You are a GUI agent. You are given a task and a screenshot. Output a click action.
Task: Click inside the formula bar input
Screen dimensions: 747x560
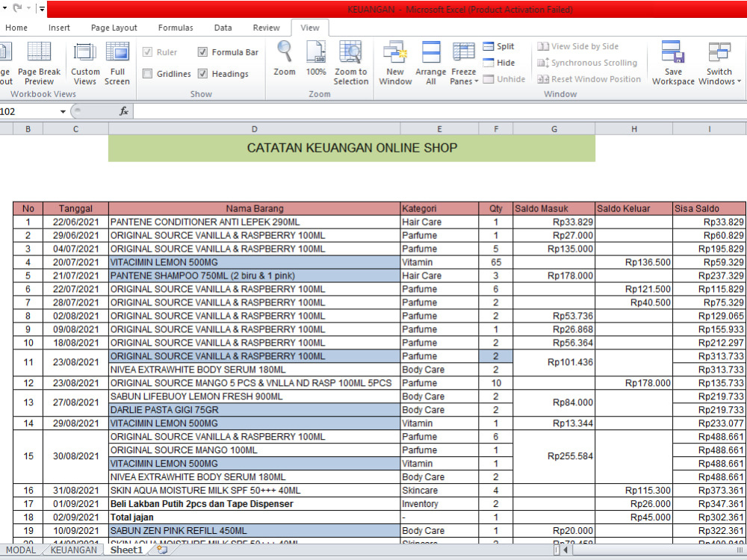click(x=440, y=111)
